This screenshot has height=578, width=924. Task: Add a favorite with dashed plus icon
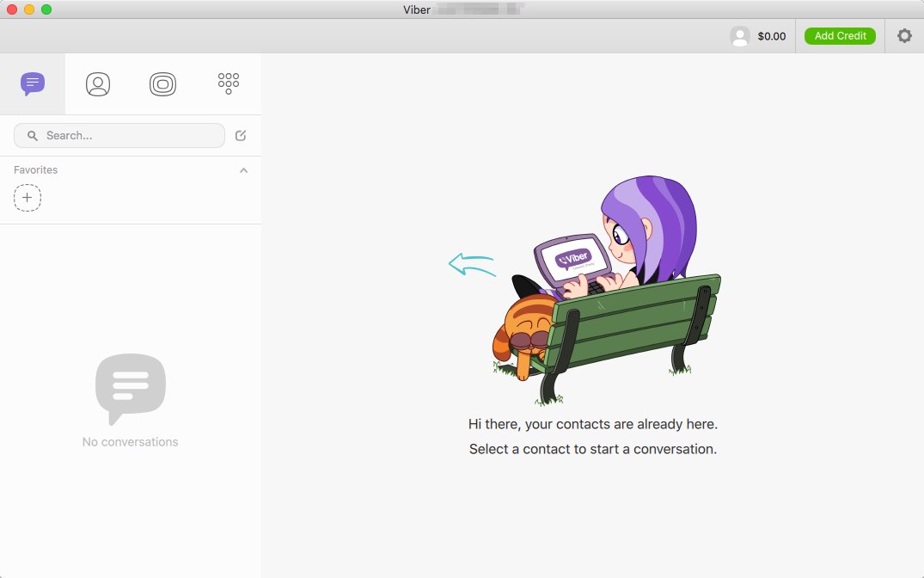[28, 198]
